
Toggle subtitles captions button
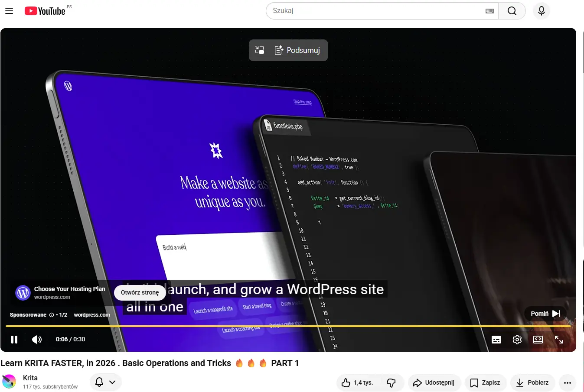pyautogui.click(x=496, y=340)
